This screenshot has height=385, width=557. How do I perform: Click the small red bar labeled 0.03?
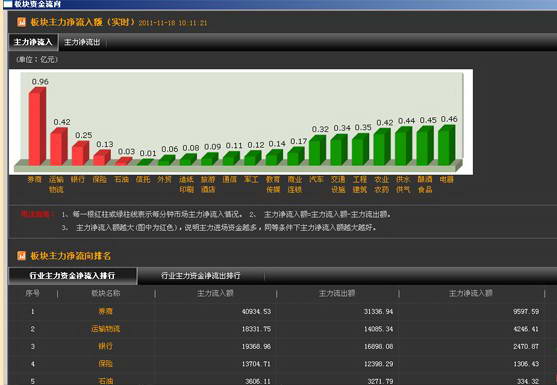(124, 161)
